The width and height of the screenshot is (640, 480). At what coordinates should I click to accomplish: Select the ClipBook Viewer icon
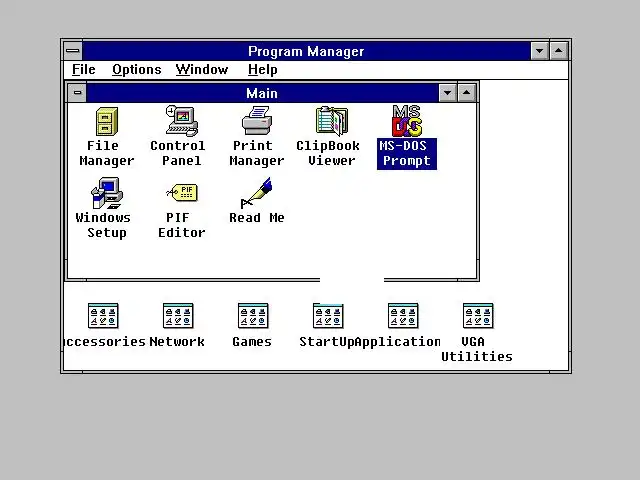click(x=332, y=121)
